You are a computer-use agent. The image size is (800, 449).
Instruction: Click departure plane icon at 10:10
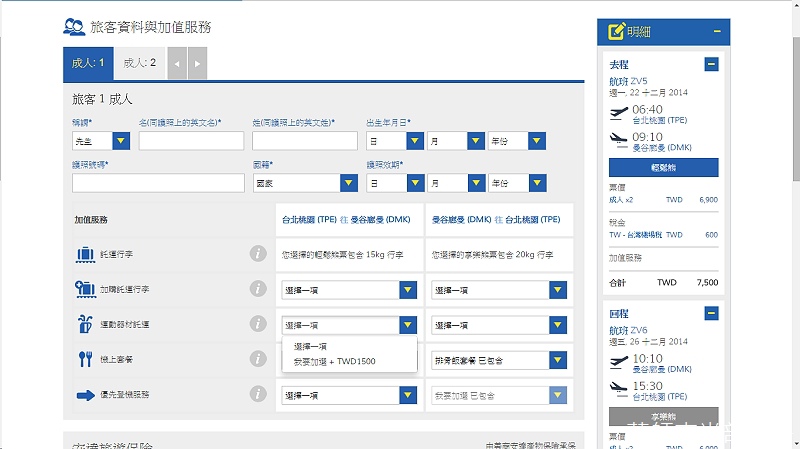(x=619, y=361)
